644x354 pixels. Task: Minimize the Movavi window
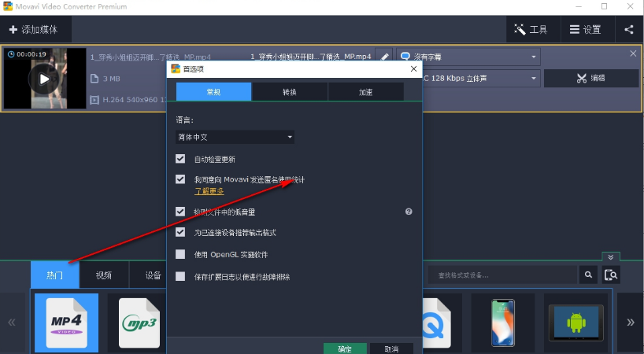tap(579, 6)
